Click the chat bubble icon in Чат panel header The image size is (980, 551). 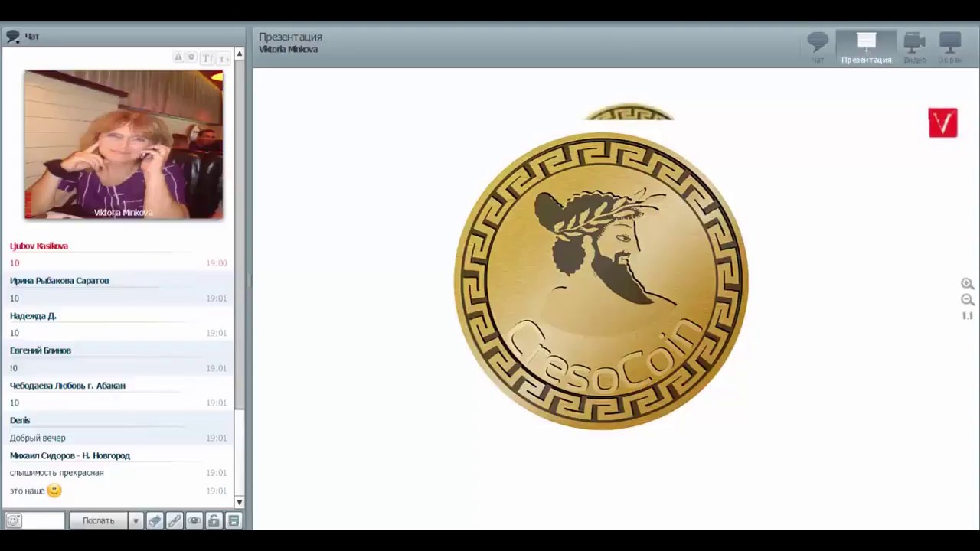(12, 37)
